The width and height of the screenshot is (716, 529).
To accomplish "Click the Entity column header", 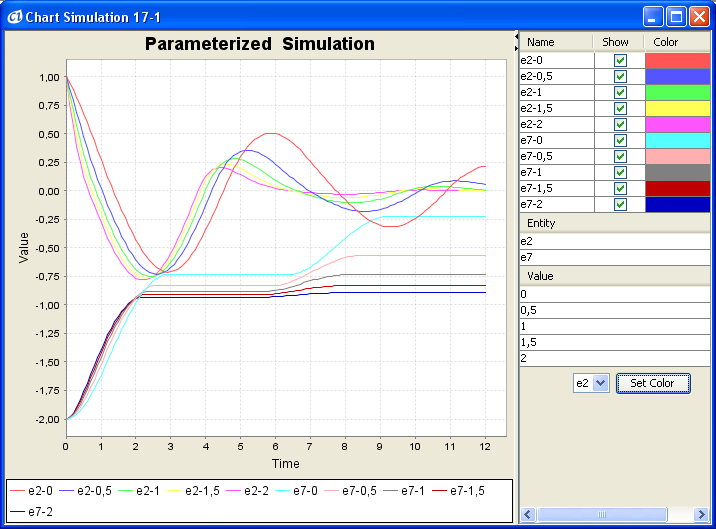I will point(615,223).
